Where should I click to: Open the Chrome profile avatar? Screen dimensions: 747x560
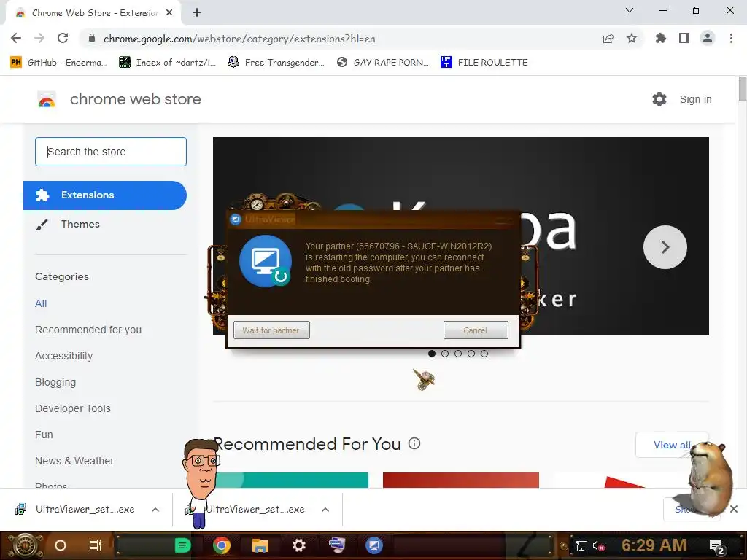(x=708, y=38)
